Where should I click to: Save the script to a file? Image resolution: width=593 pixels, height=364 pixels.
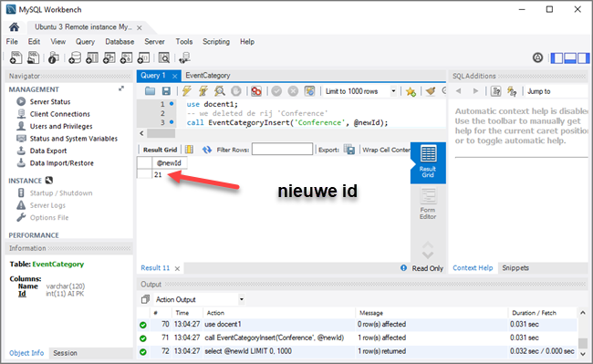[166, 91]
